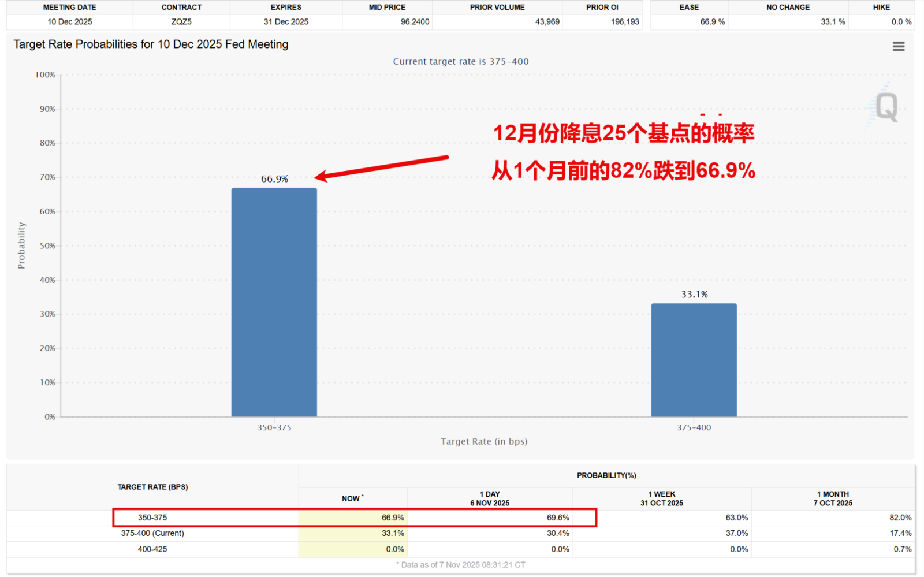Open the chart export hamburger menu
Screen dimensions: 924x577
pos(899,46)
